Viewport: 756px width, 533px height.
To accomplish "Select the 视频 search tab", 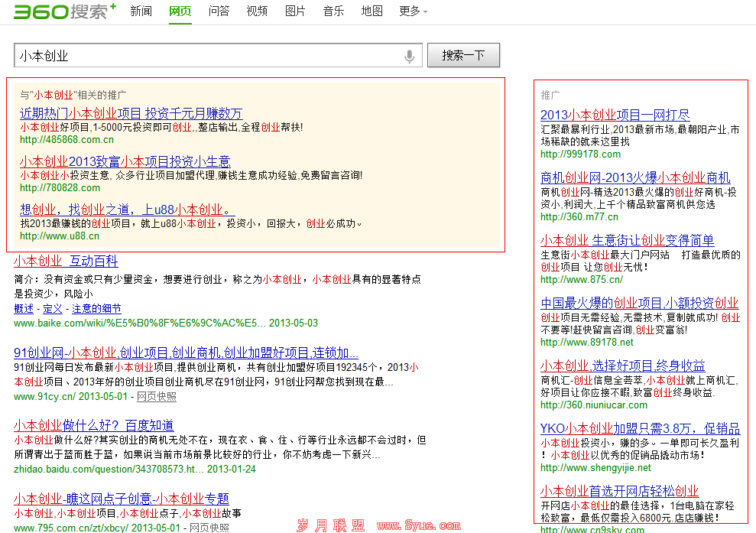I will [x=257, y=11].
